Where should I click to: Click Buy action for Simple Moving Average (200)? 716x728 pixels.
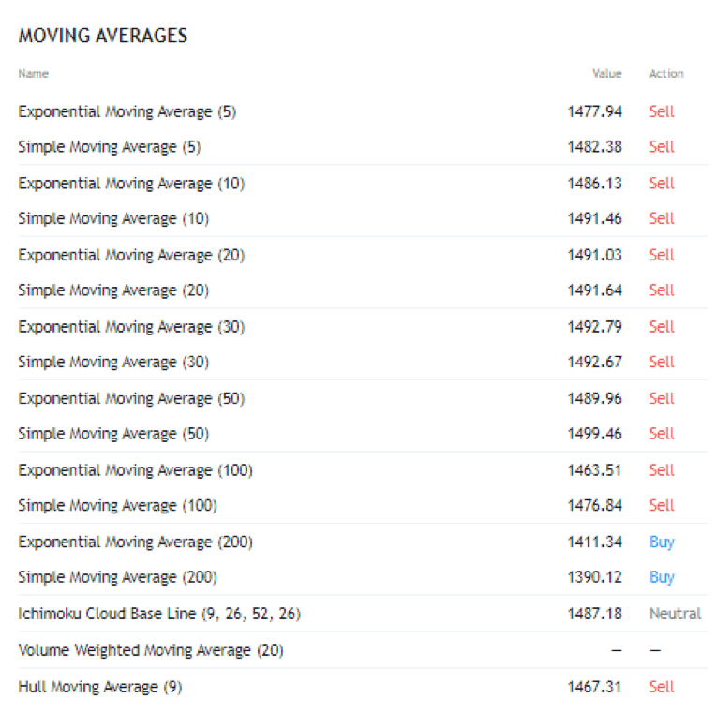(662, 577)
